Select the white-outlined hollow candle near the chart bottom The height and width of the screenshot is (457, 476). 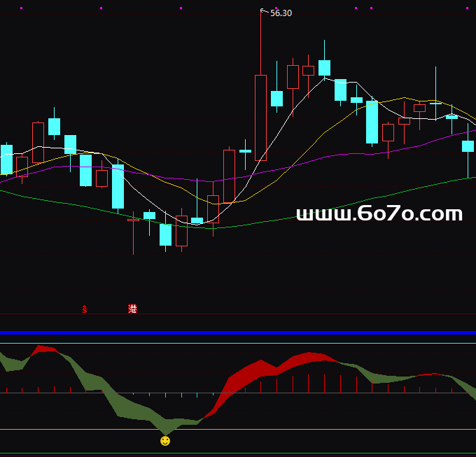[181, 231]
